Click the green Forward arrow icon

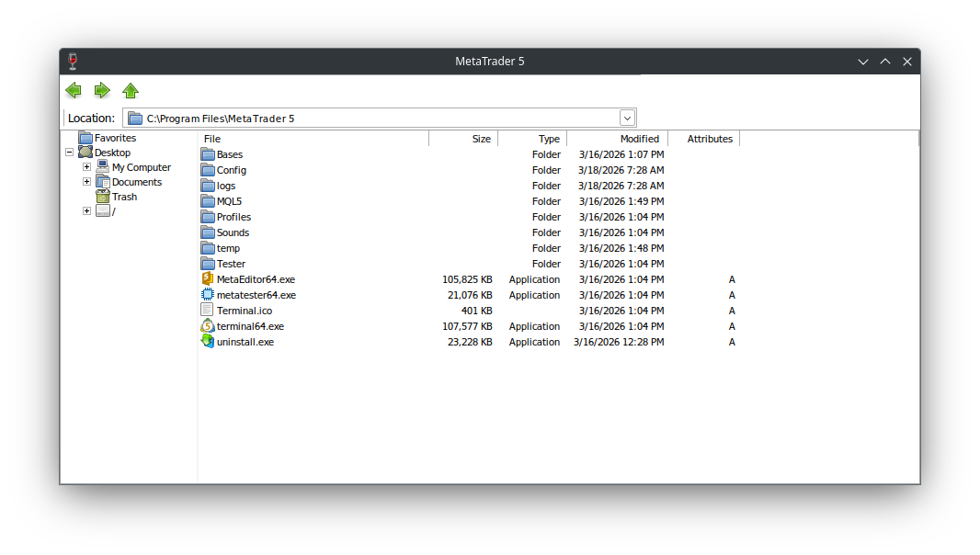[102, 90]
